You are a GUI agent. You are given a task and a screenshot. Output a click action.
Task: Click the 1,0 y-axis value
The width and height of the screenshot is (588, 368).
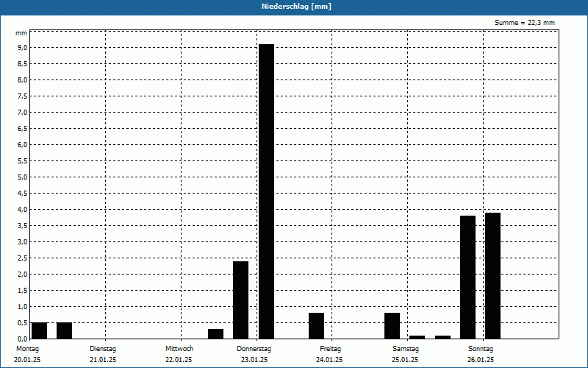[x=22, y=306]
